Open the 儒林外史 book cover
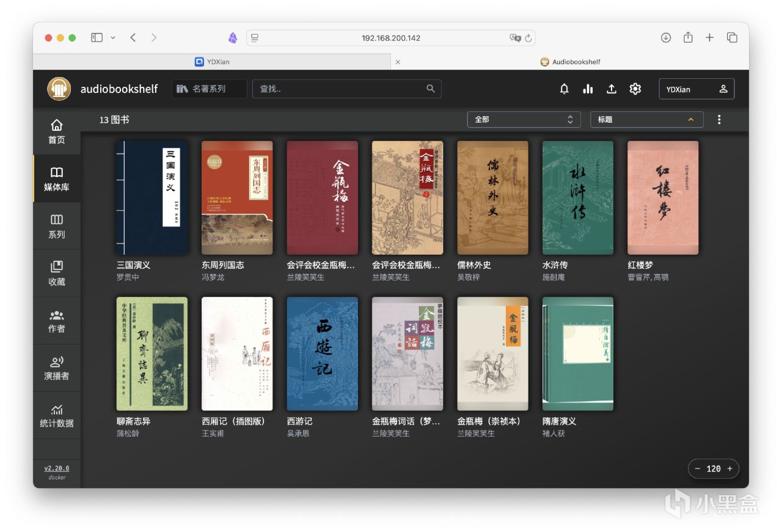 (493, 198)
